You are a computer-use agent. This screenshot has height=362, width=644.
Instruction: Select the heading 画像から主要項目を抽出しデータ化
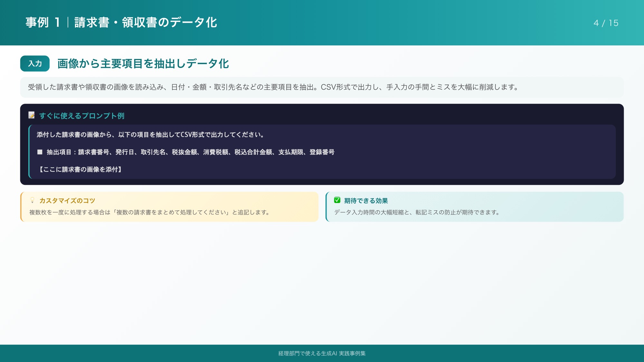click(143, 63)
